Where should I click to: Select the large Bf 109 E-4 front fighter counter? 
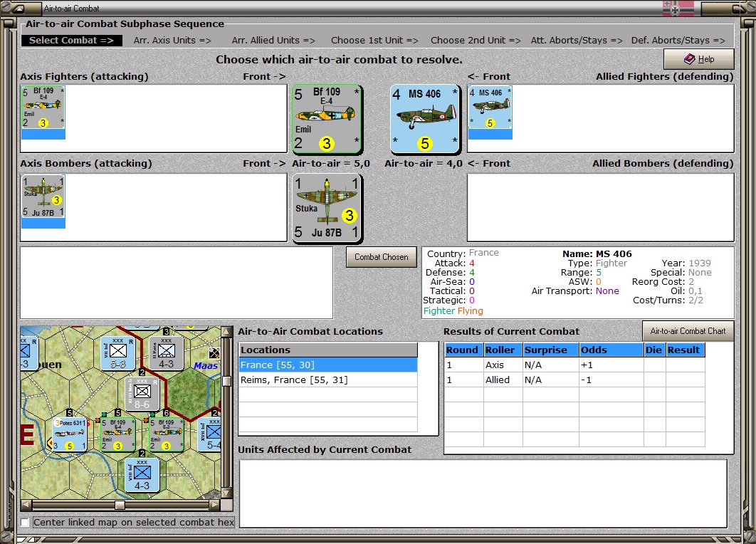point(327,119)
